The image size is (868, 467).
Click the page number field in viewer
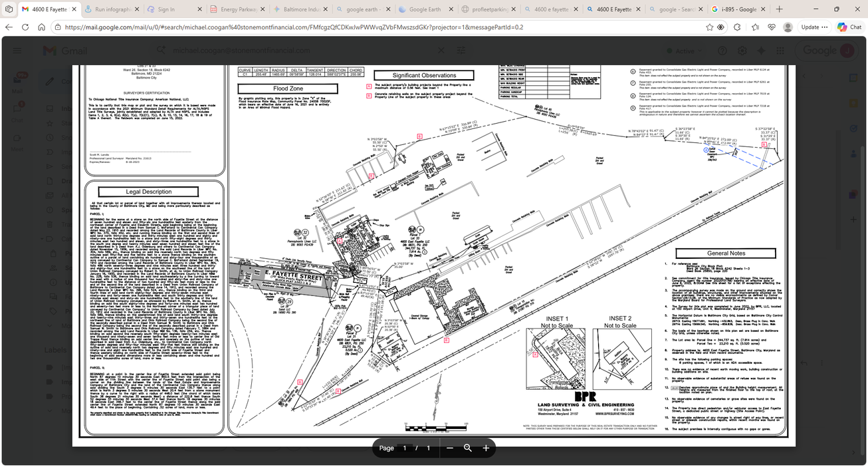(x=404, y=448)
